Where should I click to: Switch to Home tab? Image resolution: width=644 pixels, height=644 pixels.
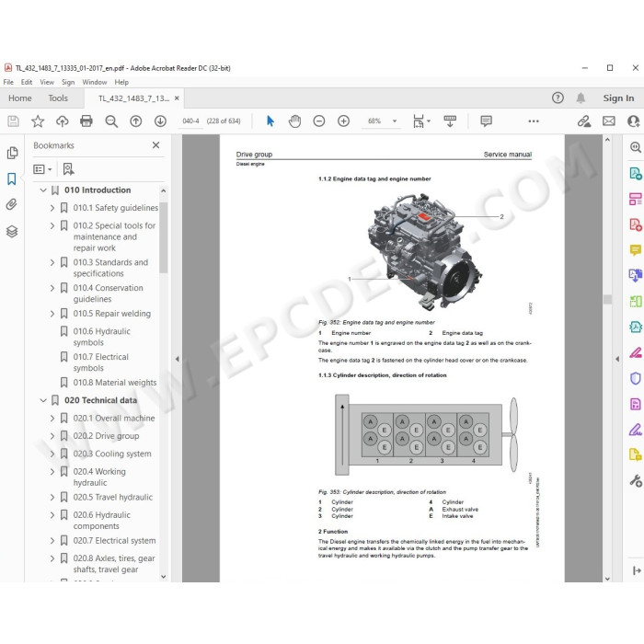click(x=20, y=98)
